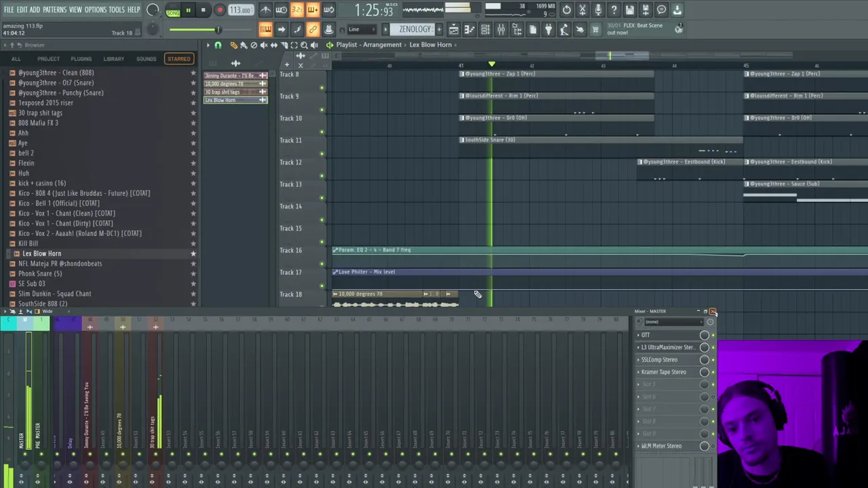Viewport: 868px width, 488px height.
Task: Open the shopping cart content library
Action: (x=595, y=29)
